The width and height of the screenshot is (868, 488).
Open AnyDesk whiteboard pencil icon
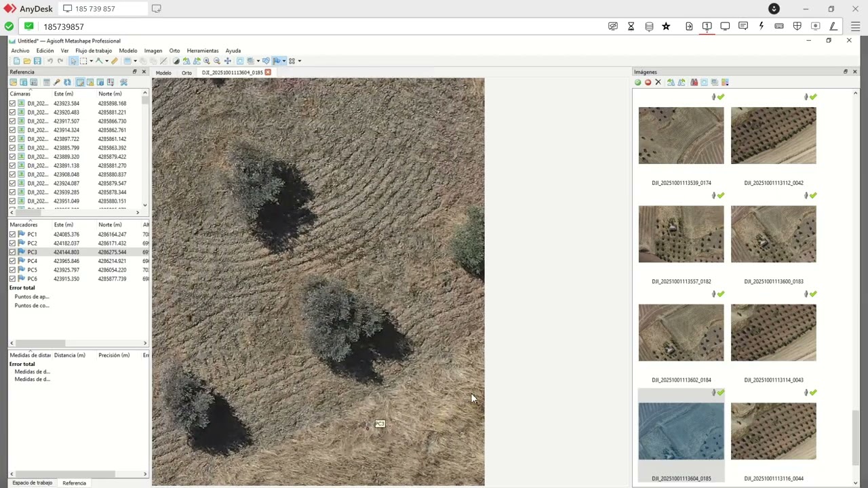pos(833,26)
